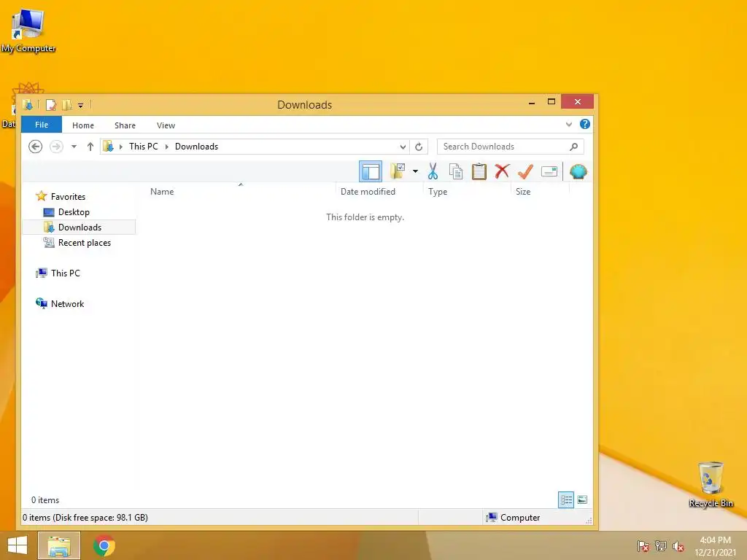Image resolution: width=747 pixels, height=560 pixels.
Task: Open the Home ribbon tab
Action: point(83,125)
